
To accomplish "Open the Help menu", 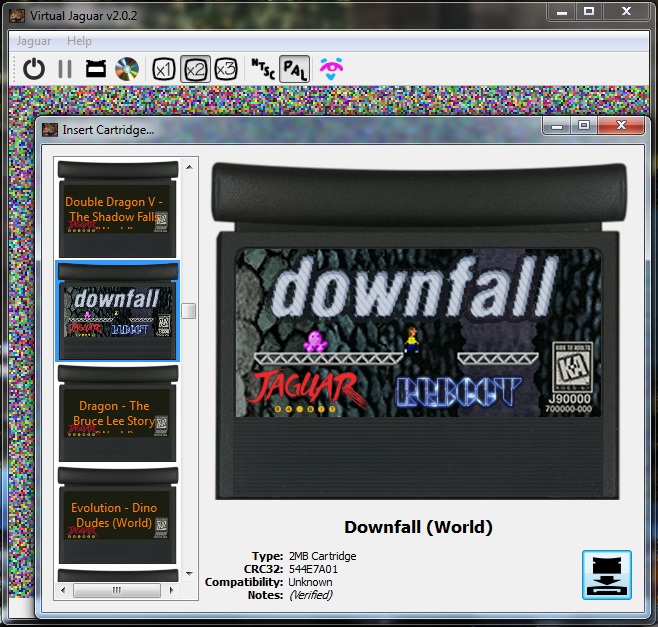I will pyautogui.click(x=79, y=41).
